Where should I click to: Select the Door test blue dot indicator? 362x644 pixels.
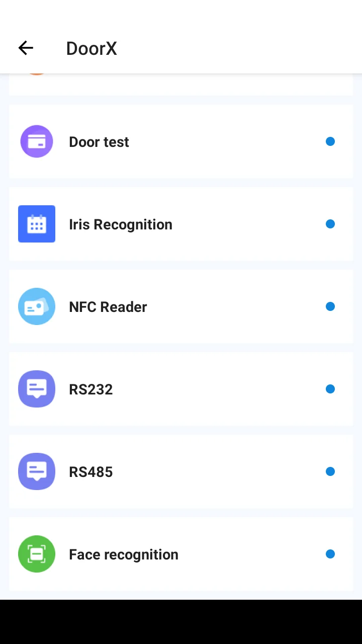pos(330,141)
